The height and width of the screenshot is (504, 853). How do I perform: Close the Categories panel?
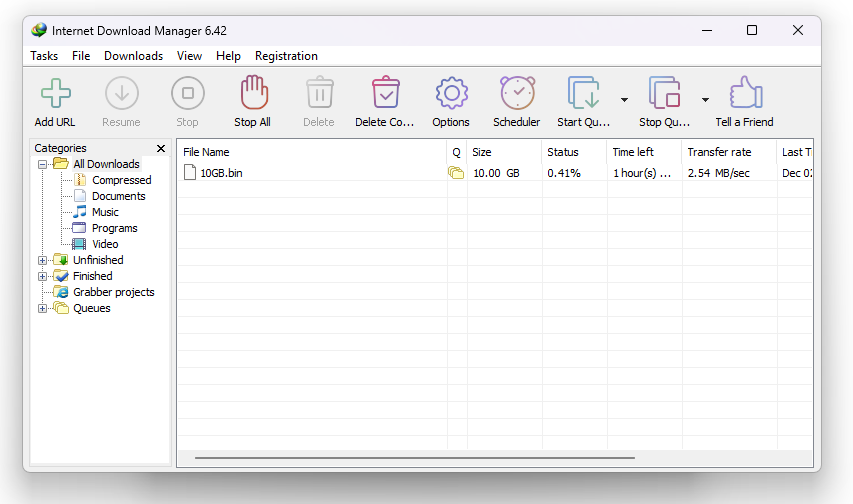click(x=161, y=149)
